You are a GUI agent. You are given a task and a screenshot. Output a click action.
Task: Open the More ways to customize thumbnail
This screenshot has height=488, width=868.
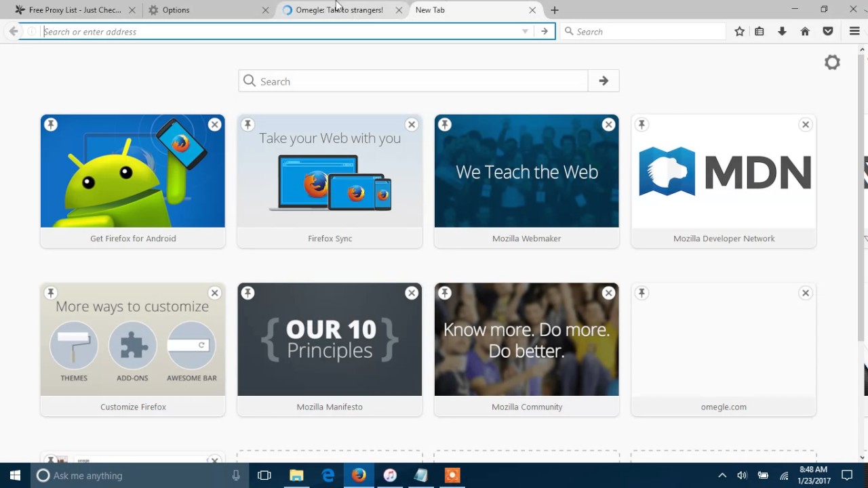tap(133, 340)
